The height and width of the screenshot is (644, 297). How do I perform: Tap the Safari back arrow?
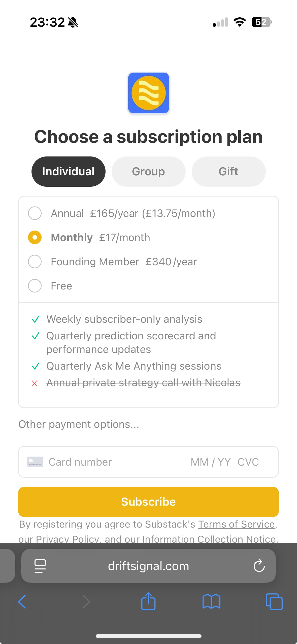22,601
